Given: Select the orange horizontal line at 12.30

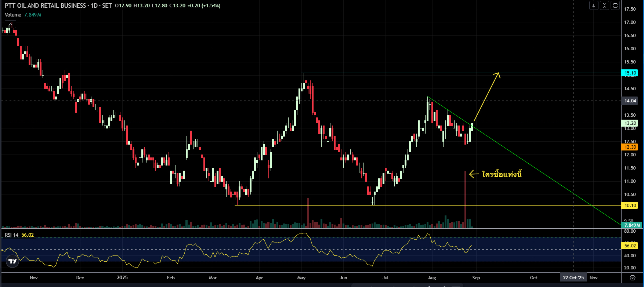Looking at the screenshot, I should [x=532, y=147].
